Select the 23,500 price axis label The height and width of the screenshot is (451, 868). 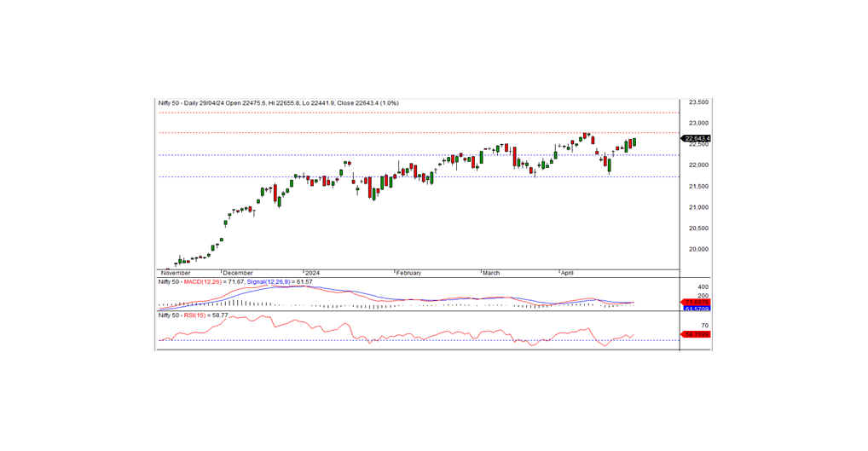click(698, 102)
